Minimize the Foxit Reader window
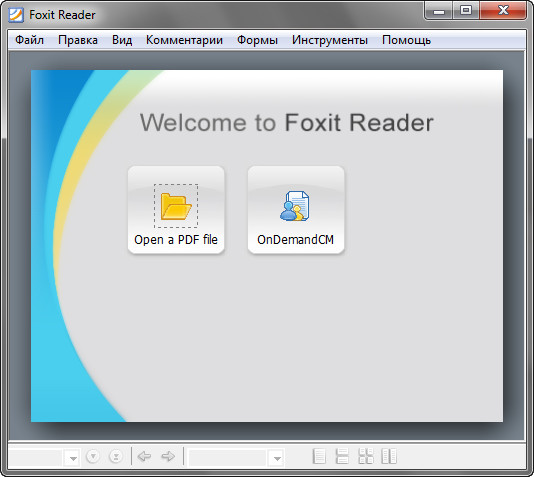Screen dimensions: 534x477 439,11
